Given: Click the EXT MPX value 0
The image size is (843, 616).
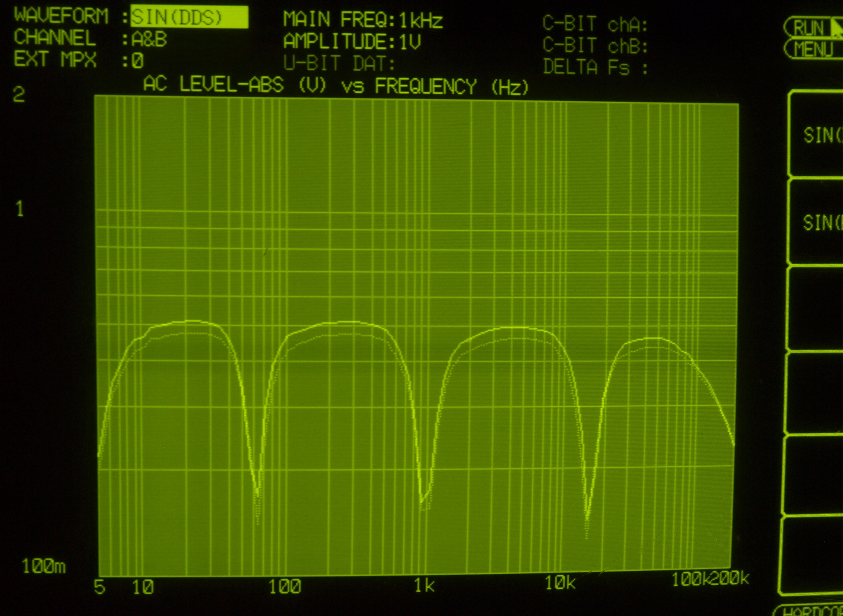Looking at the screenshot, I should [138, 61].
